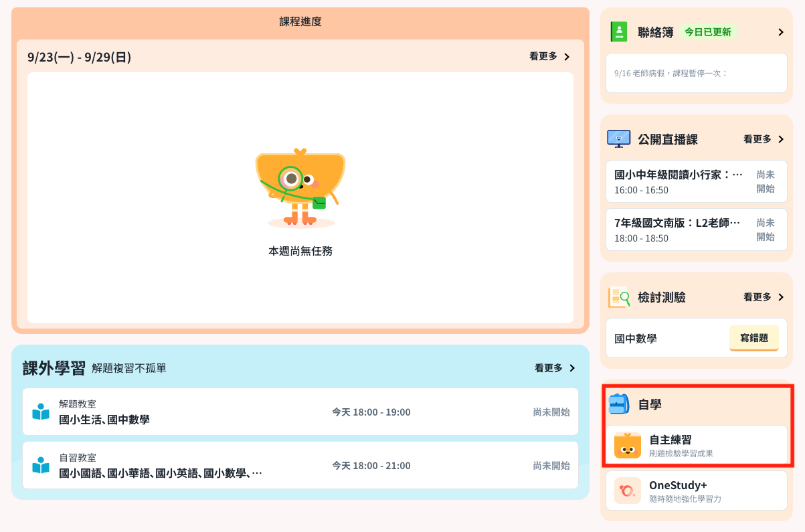Open the 自習教室 row for 國小國語
The height and width of the screenshot is (532, 805).
coord(300,465)
